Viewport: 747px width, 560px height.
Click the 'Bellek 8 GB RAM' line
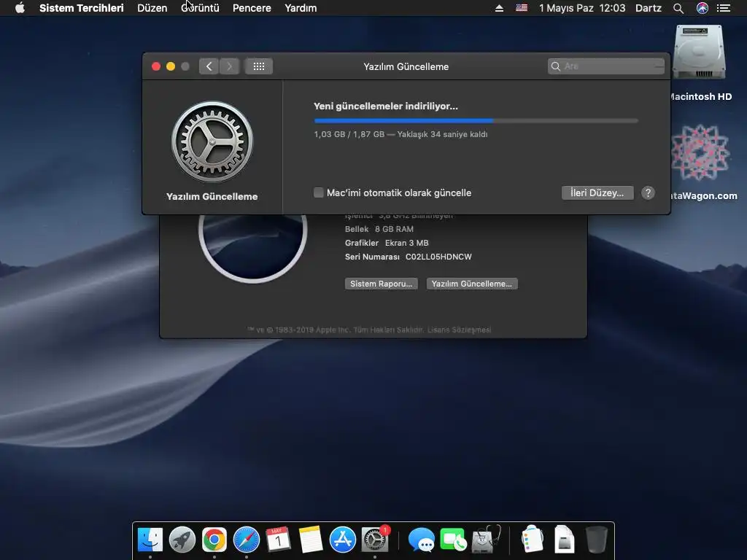pyautogui.click(x=379, y=229)
